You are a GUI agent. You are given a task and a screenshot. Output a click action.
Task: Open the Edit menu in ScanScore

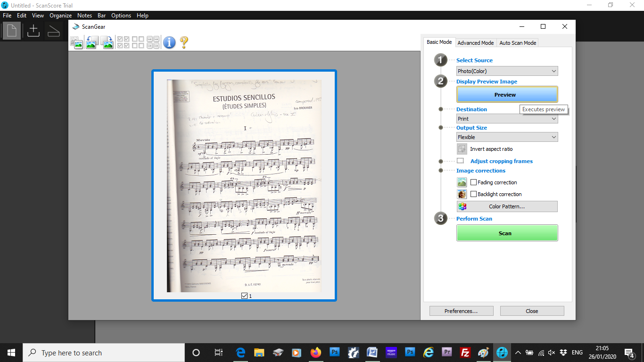[22, 16]
